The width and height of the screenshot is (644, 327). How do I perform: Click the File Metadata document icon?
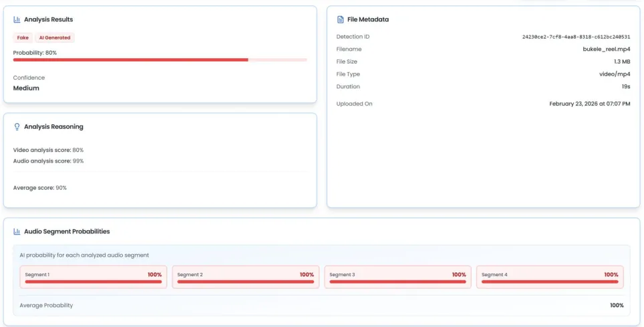point(340,19)
